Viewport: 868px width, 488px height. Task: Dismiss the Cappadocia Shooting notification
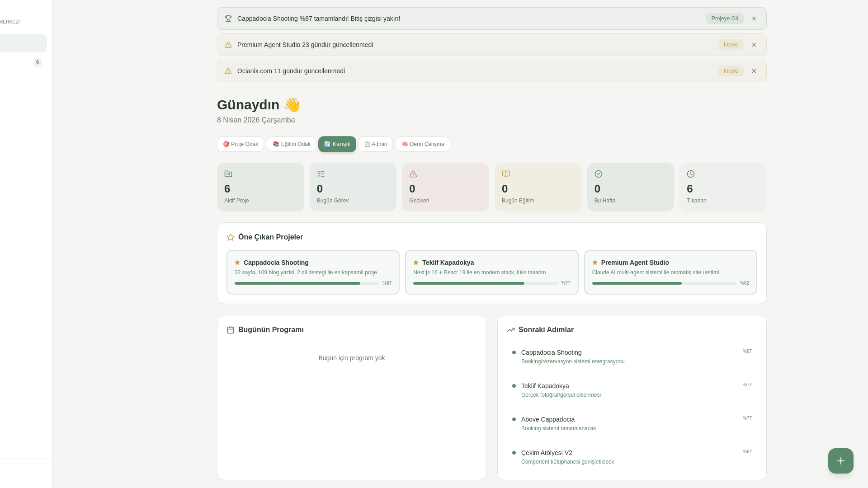[754, 19]
